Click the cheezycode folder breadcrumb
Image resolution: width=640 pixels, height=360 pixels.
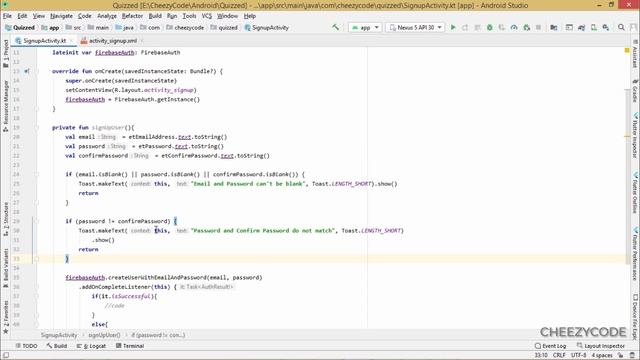point(185,27)
